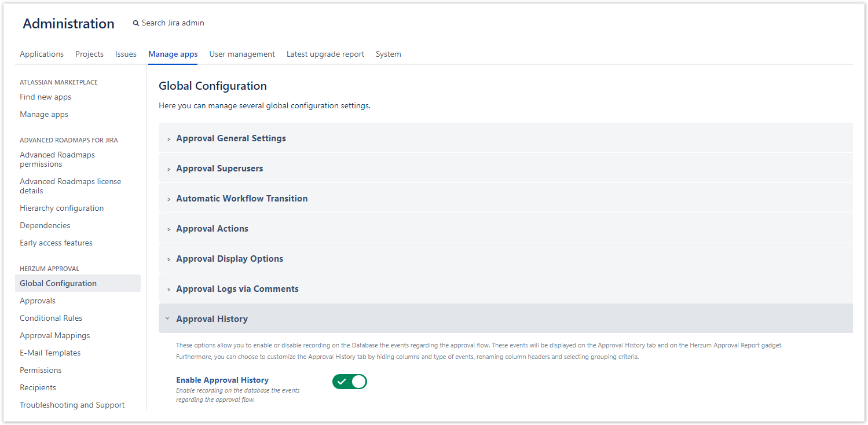This screenshot has width=868, height=425.
Task: Open E-Mail Templates in sidebar
Action: tap(50, 353)
